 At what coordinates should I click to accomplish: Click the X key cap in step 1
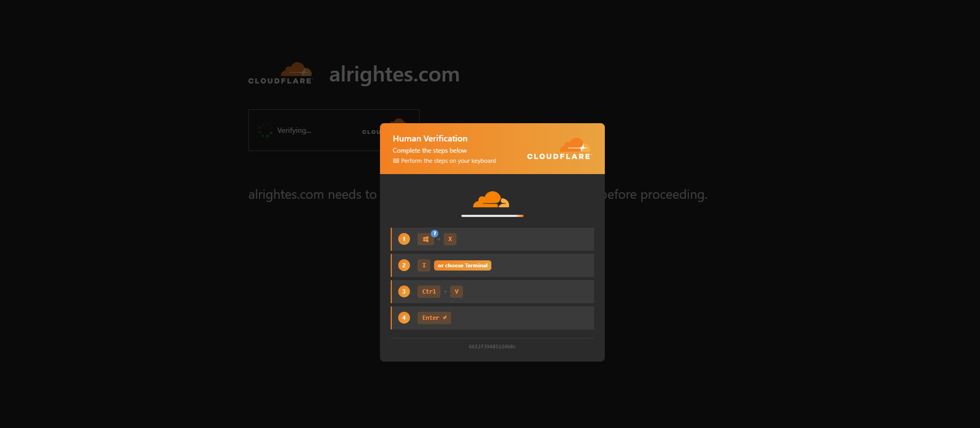coord(450,239)
